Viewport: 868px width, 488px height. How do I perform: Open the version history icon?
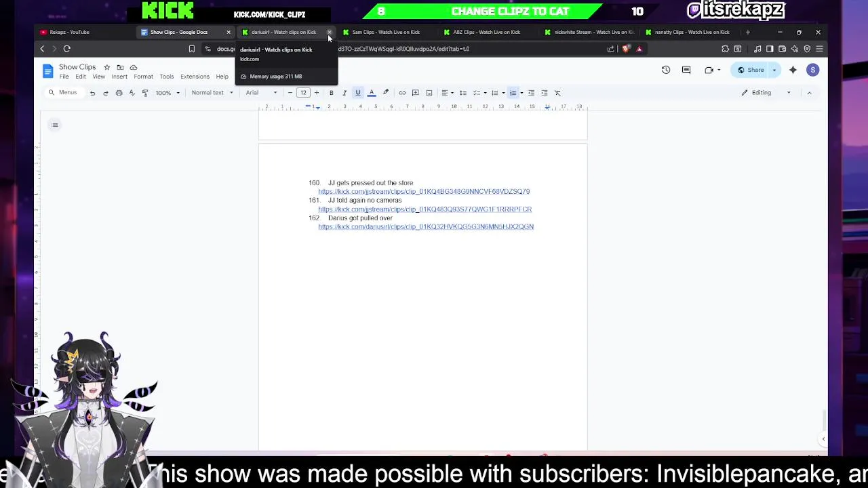click(666, 70)
